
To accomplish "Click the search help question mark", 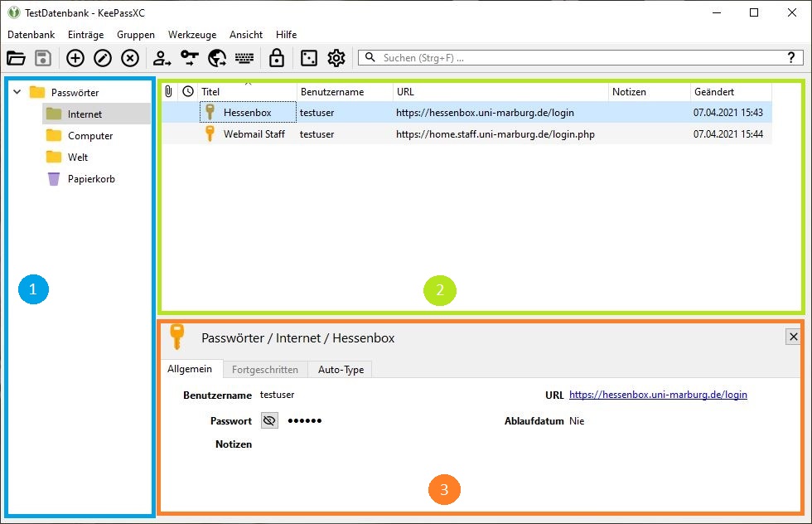I will pyautogui.click(x=791, y=57).
